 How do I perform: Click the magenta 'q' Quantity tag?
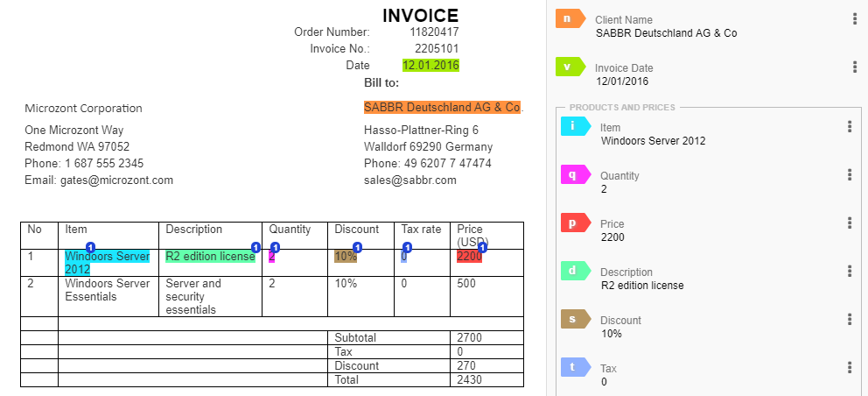[576, 174]
